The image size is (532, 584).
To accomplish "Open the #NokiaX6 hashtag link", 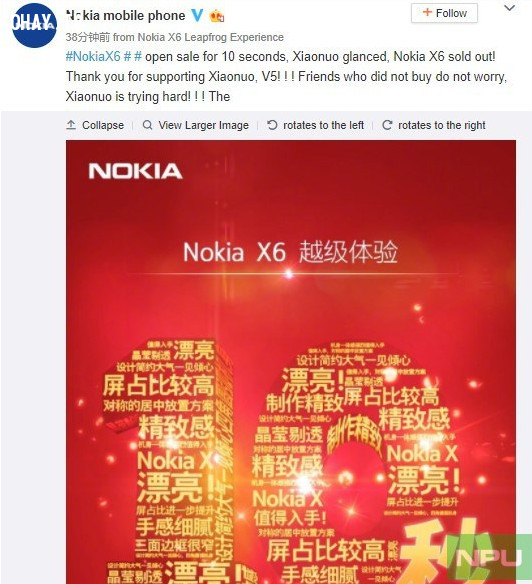I will pyautogui.click(x=93, y=57).
